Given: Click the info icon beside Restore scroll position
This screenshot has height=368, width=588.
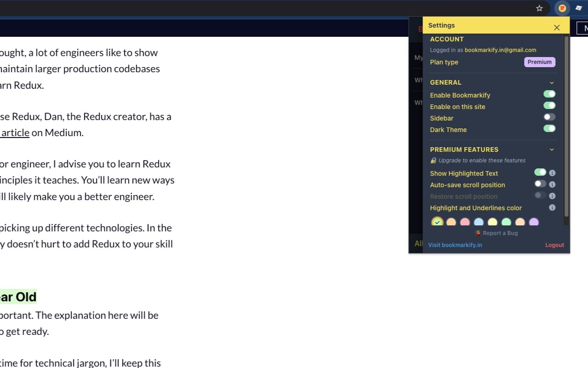Looking at the screenshot, I should coord(552,195).
